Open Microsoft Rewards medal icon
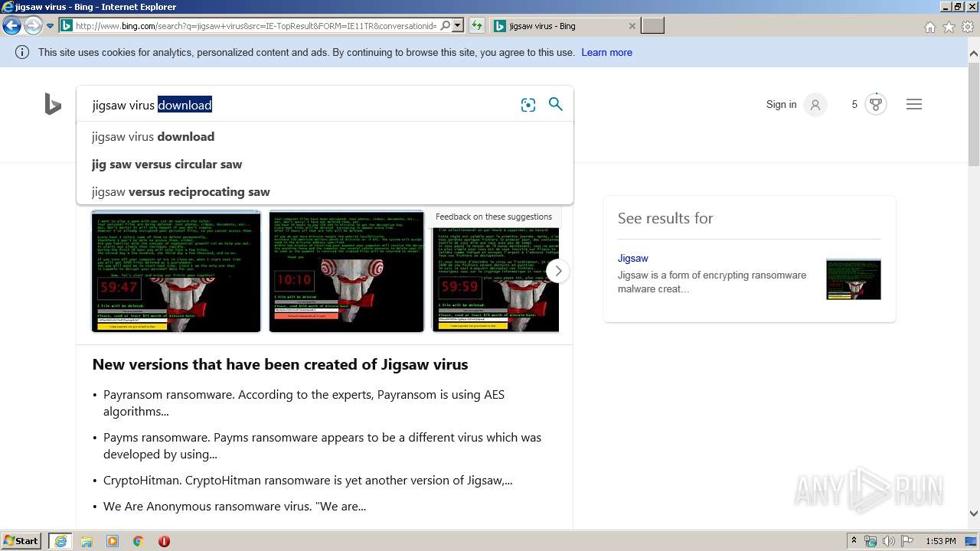 click(876, 104)
